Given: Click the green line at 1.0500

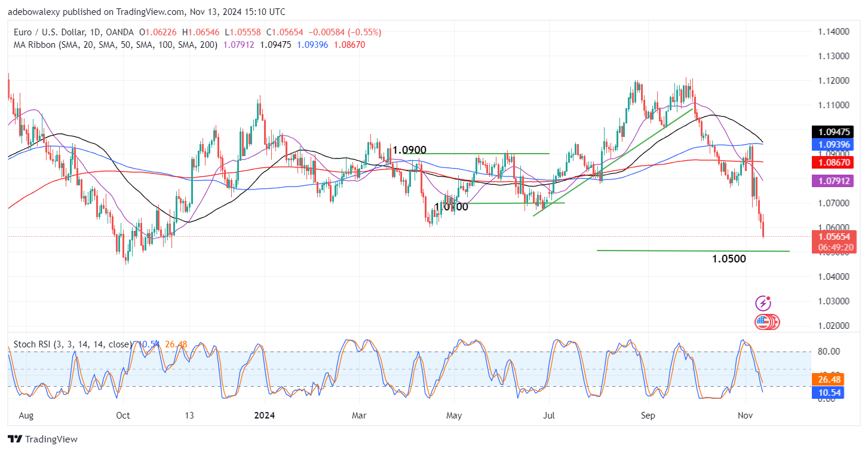Looking at the screenshot, I should tap(693, 251).
